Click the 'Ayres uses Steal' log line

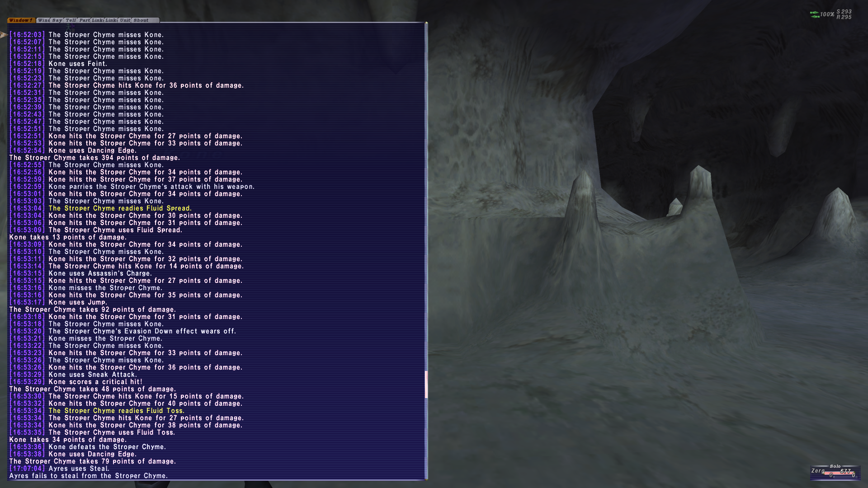tap(79, 469)
